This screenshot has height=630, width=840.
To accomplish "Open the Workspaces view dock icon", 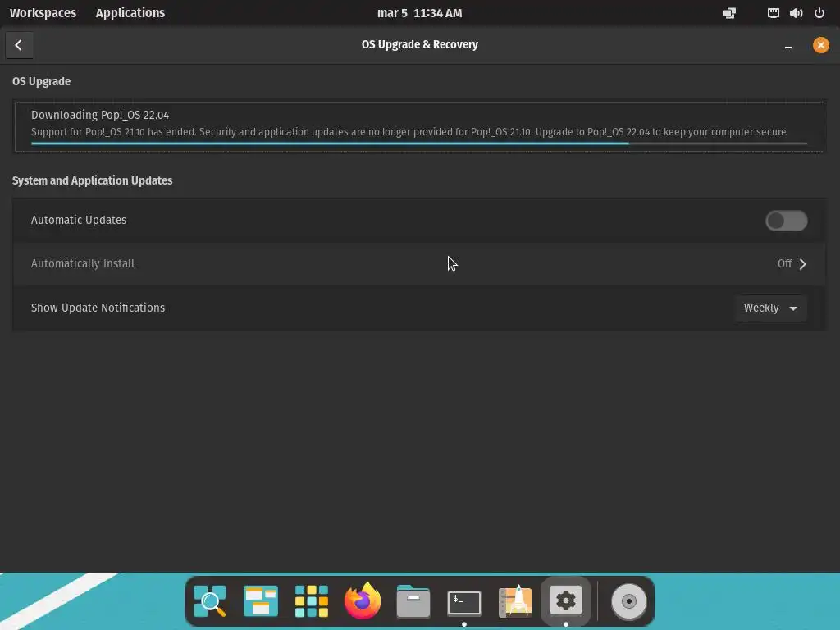I will [260, 601].
